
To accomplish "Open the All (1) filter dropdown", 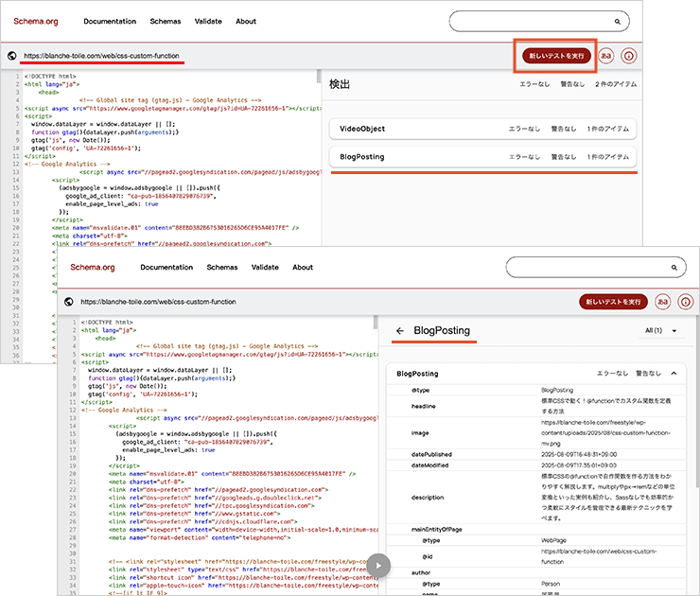I will point(660,330).
